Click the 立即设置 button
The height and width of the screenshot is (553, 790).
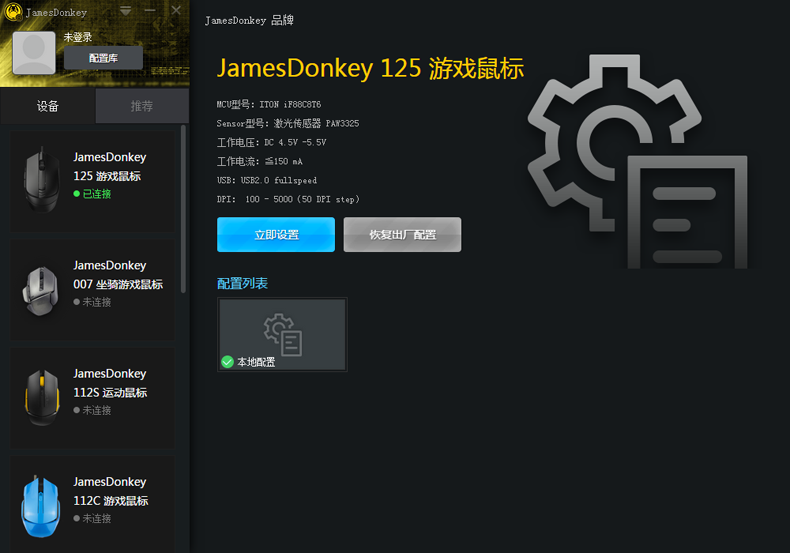click(276, 235)
